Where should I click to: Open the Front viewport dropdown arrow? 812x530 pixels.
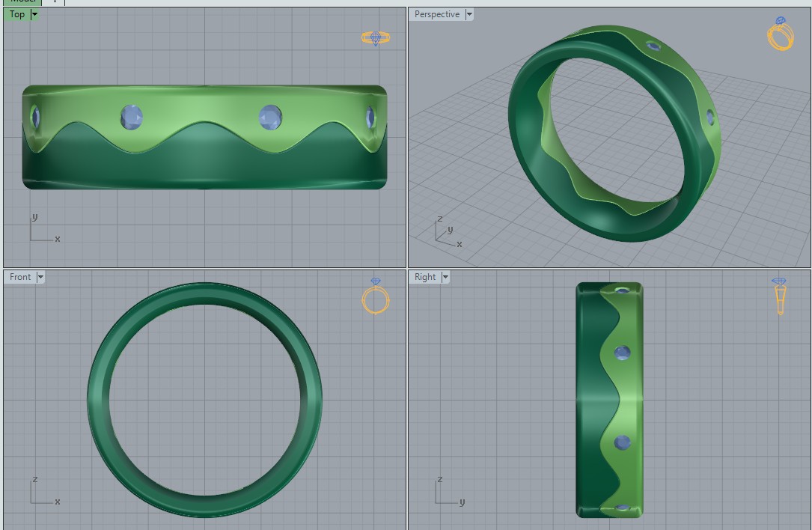40,277
